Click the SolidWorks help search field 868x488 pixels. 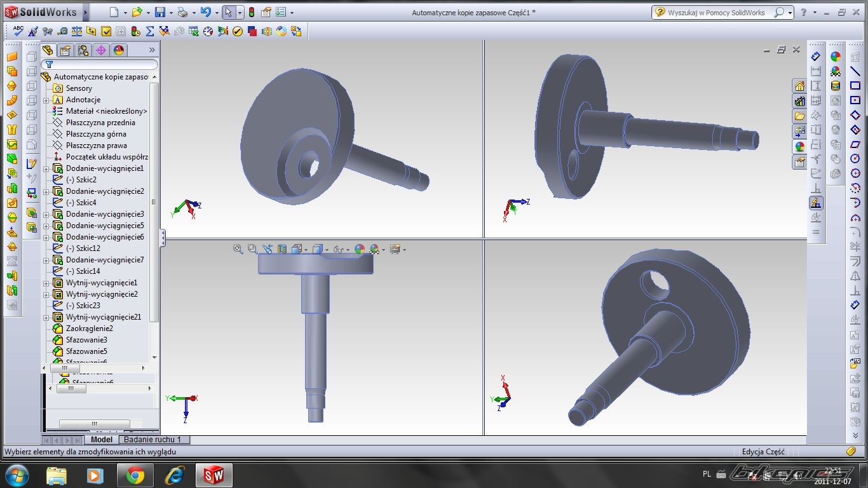[x=718, y=13]
